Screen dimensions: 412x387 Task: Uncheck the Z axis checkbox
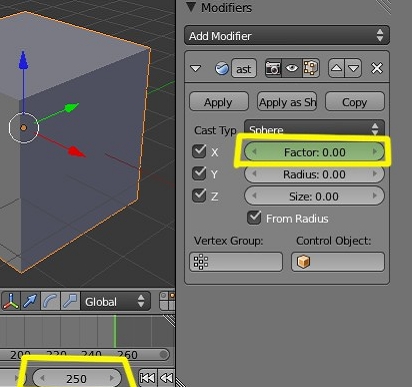click(x=199, y=195)
